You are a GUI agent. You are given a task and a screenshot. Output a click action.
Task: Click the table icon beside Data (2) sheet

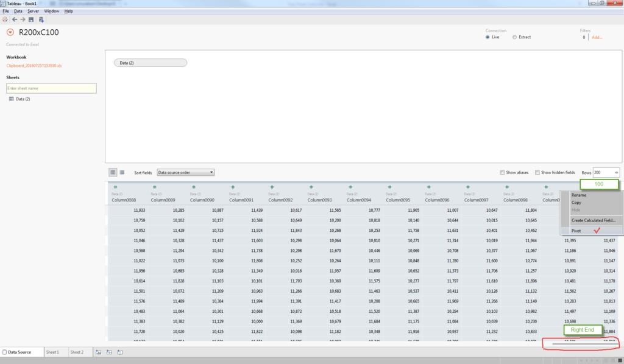[11, 99]
